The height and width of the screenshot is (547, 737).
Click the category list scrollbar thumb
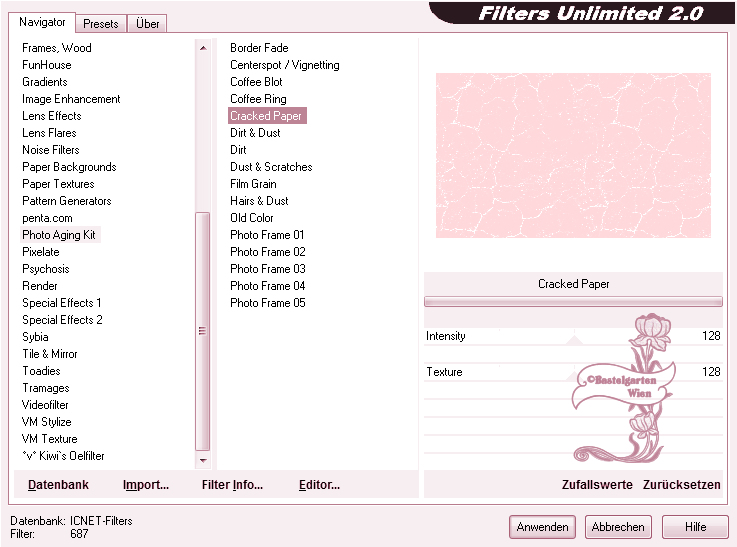(x=203, y=331)
